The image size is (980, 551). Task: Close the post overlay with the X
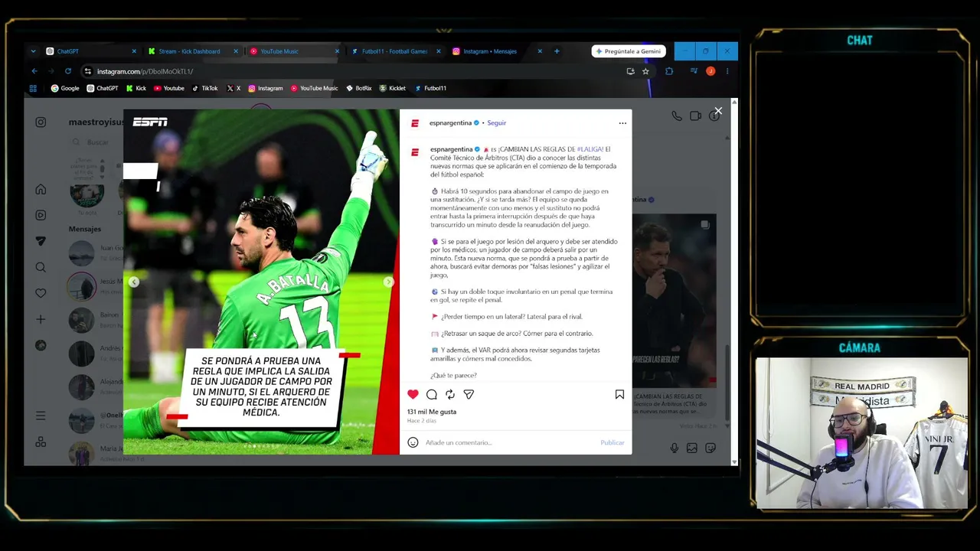pyautogui.click(x=718, y=111)
